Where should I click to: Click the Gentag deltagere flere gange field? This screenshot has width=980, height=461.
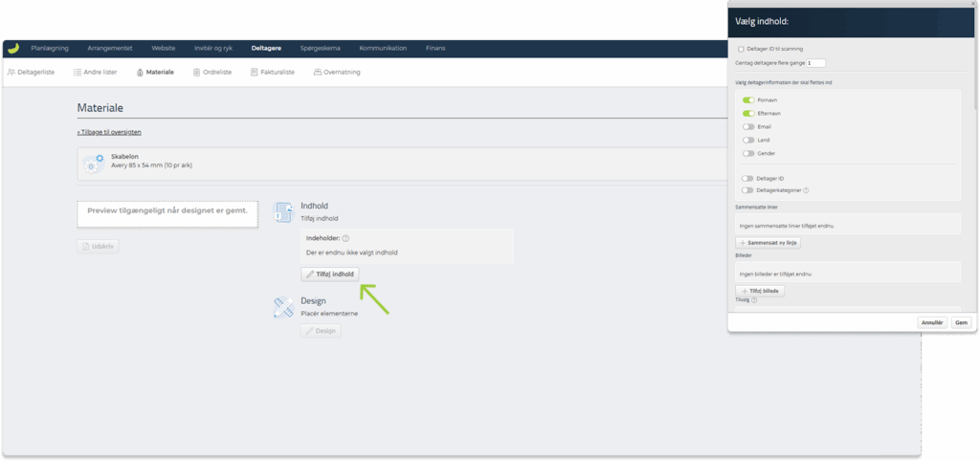click(815, 63)
